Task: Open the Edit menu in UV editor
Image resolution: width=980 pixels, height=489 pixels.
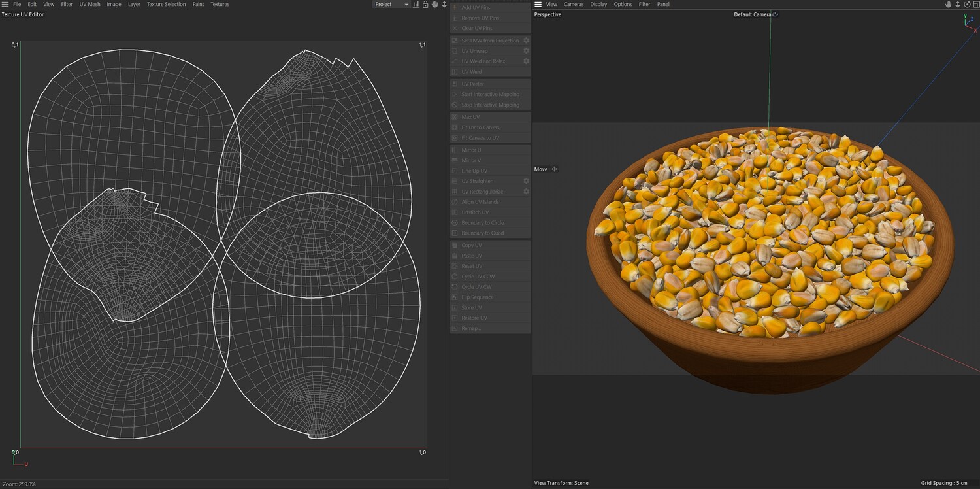Action: 32,4
